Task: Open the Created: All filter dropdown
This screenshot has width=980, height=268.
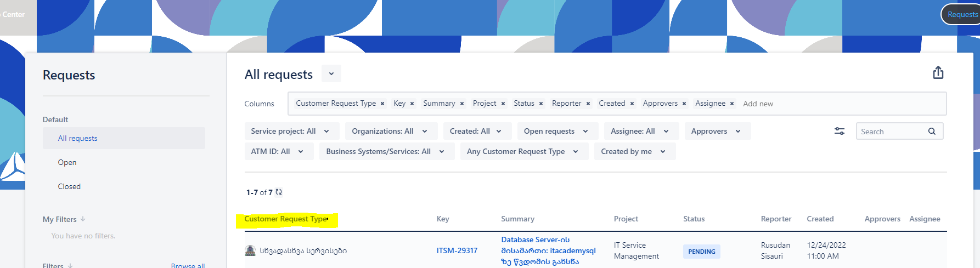Action: pos(477,131)
